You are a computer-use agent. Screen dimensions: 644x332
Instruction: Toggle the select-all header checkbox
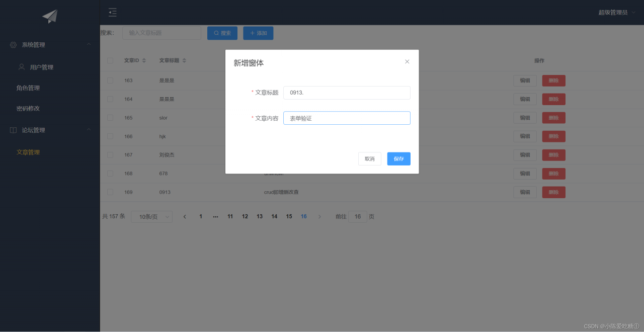pos(110,61)
